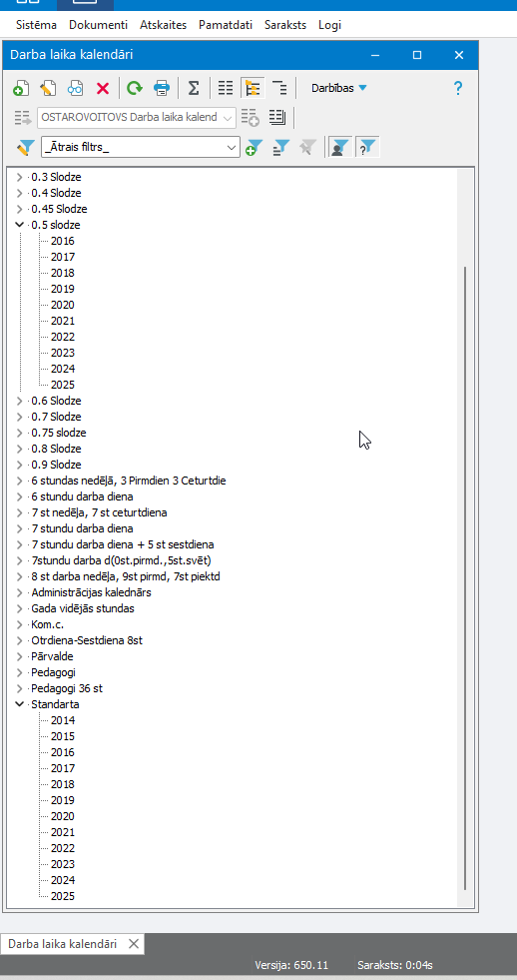
Task: Collapse the 0.5 slodze node
Action: [19, 225]
